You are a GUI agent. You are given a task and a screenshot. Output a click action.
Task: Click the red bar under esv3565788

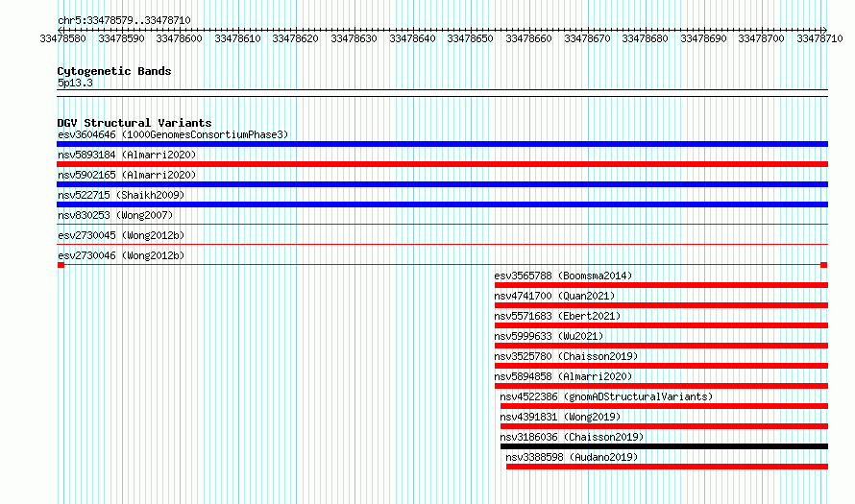tap(662, 285)
